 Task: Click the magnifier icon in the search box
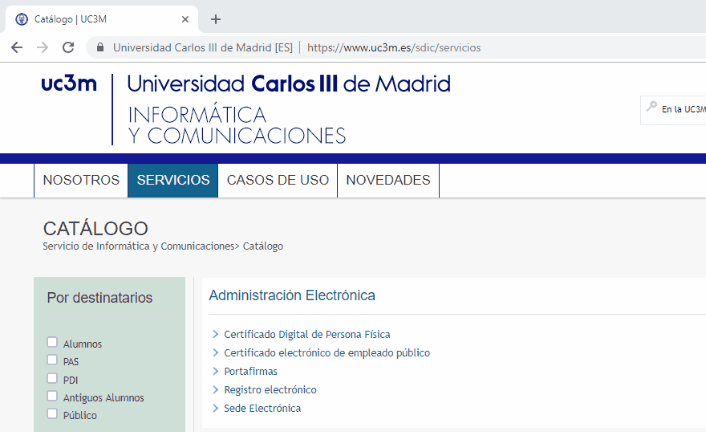click(652, 107)
